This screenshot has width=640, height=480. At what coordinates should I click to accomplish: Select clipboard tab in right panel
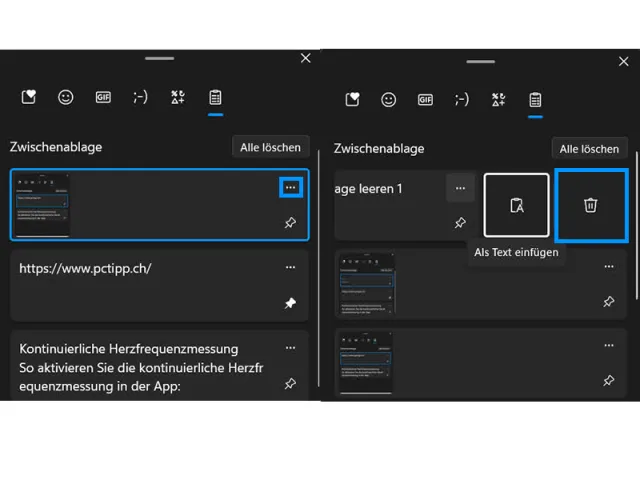click(x=535, y=99)
